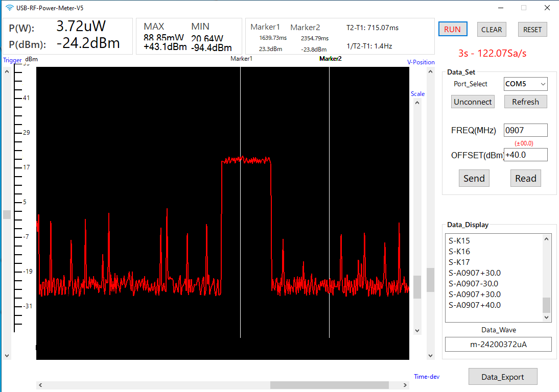Open the Port_Select COM5 dropdown

(x=525, y=84)
